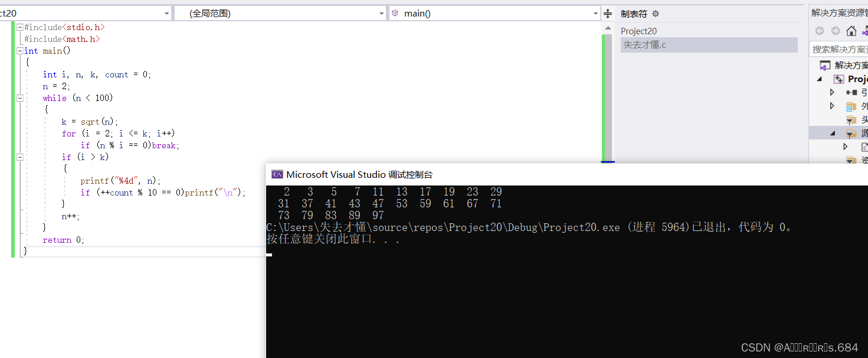Click the header files filter folder icon
Screen dimensions: 868x358
point(851,120)
